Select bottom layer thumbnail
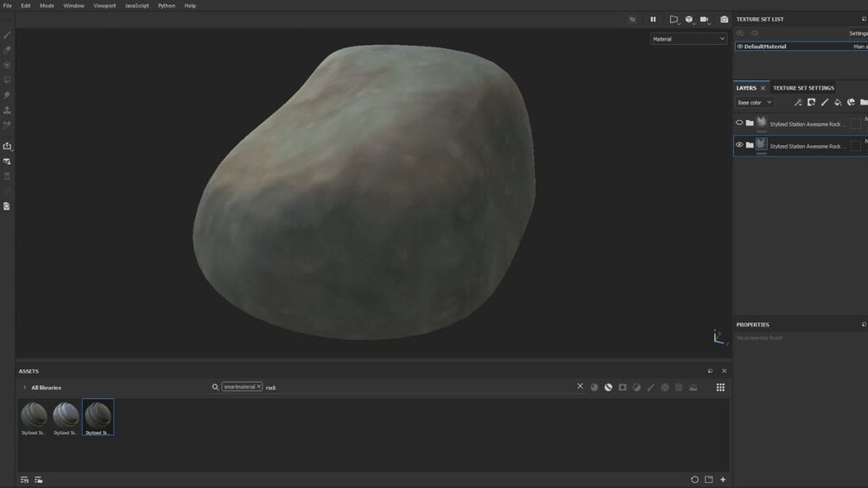The width and height of the screenshot is (868, 488). tap(762, 144)
